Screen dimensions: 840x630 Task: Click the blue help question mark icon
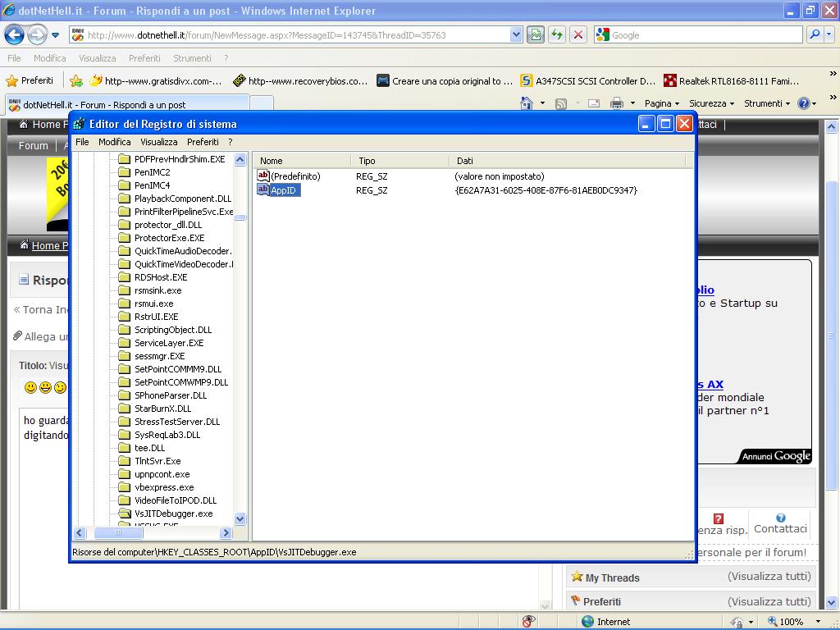tap(804, 103)
